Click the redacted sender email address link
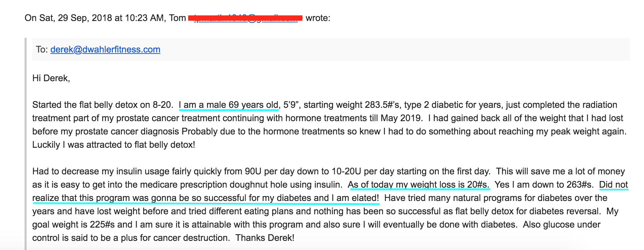 (x=245, y=18)
